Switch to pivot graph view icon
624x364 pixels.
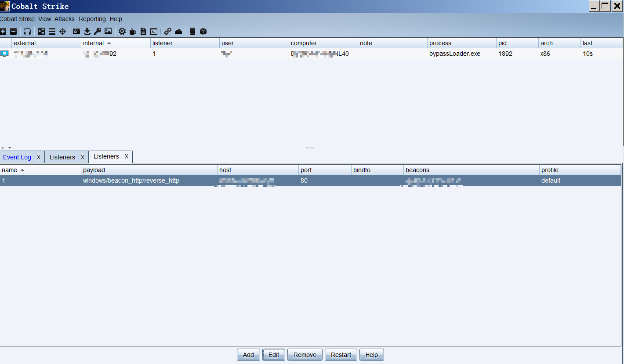(41, 31)
